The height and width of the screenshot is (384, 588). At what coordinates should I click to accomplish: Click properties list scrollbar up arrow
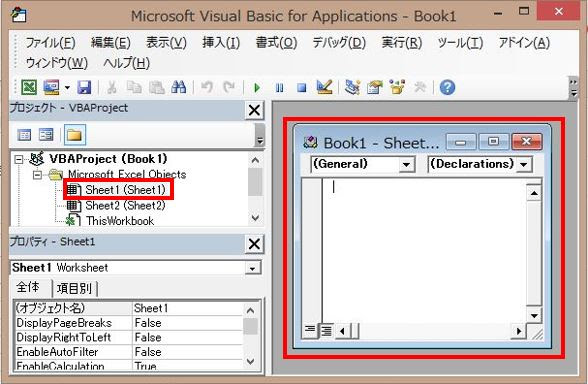(250, 310)
